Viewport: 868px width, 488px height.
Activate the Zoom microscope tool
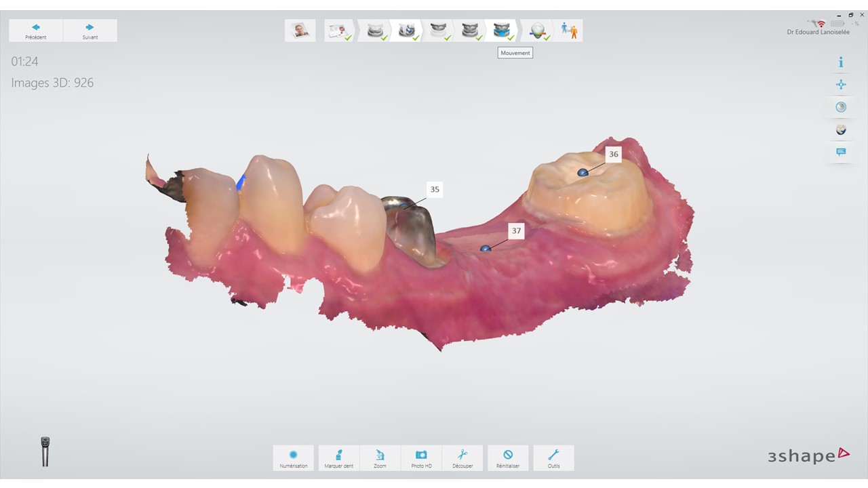pos(380,457)
